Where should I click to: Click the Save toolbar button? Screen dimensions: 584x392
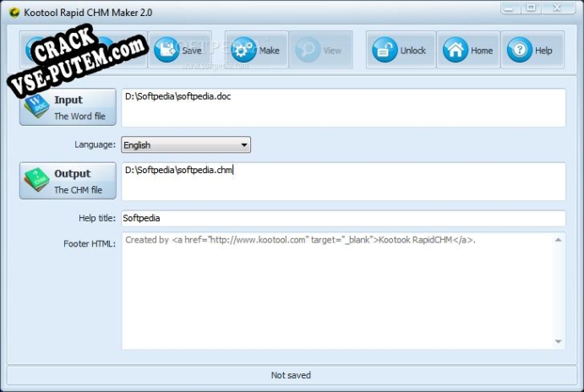pyautogui.click(x=180, y=50)
